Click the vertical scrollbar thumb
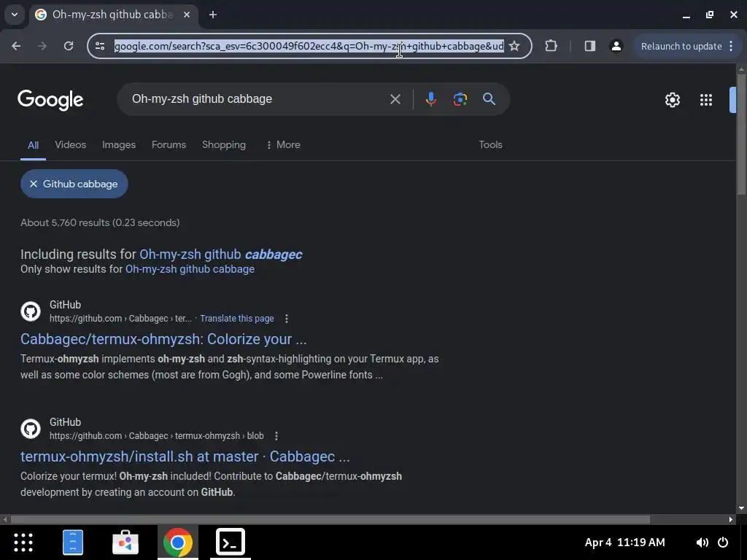 pos(741,133)
